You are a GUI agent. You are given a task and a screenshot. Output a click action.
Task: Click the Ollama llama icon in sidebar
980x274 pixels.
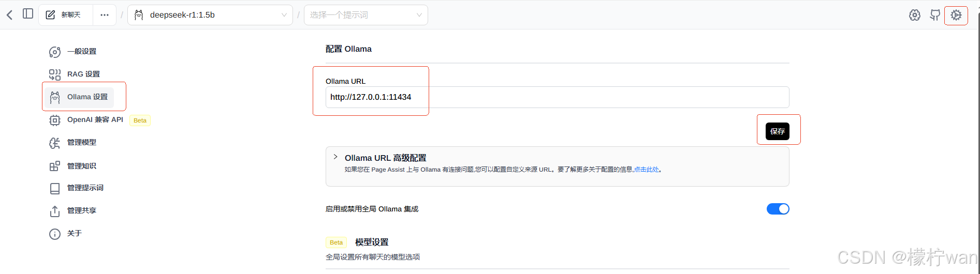click(x=55, y=97)
